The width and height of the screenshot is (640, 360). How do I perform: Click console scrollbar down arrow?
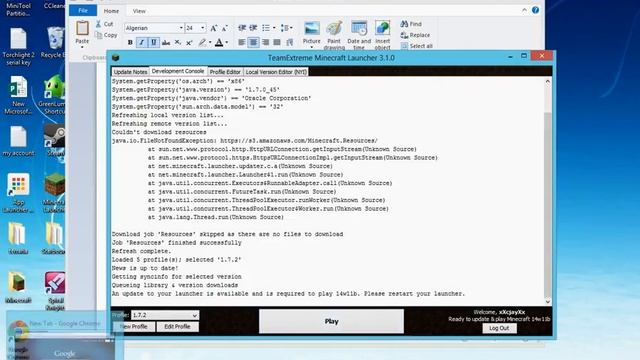point(548,302)
